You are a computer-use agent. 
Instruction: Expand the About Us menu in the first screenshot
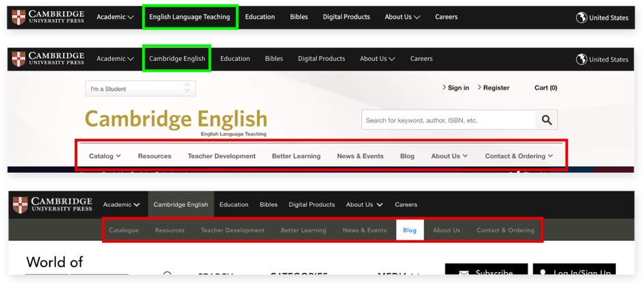402,17
